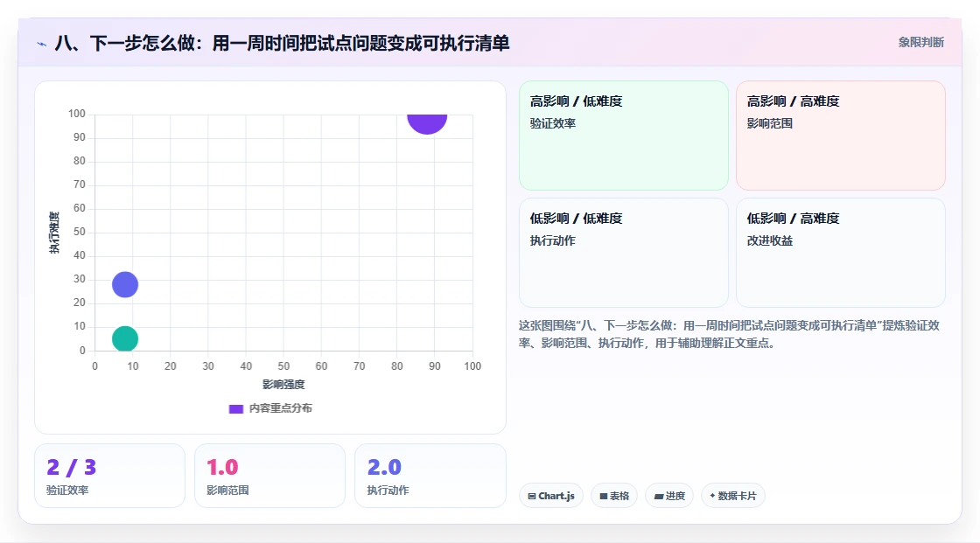The height and width of the screenshot is (543, 980).
Task: Click the Chart.js tag label text
Action: coord(556,496)
